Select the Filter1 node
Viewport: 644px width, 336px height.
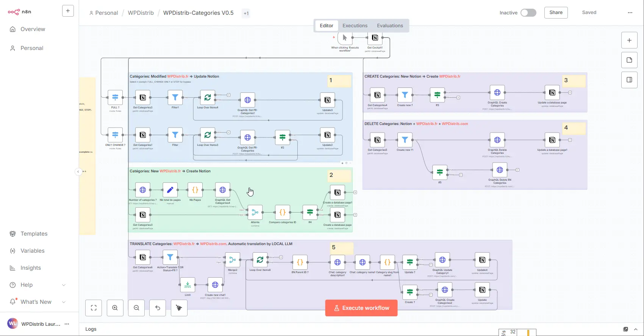tap(175, 97)
